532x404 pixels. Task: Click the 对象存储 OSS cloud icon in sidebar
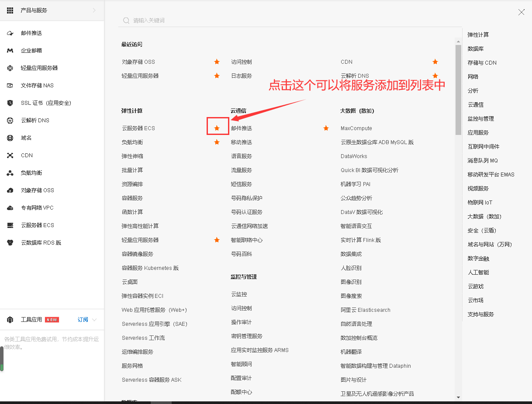10,190
